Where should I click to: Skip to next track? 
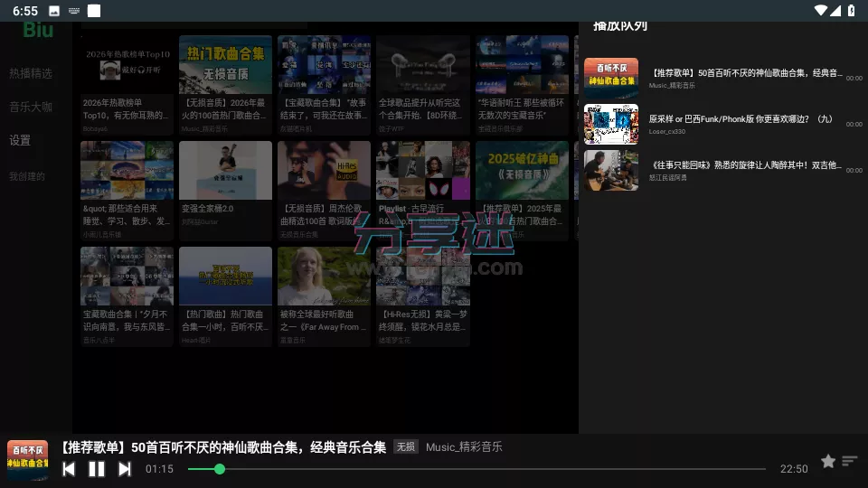coord(125,469)
